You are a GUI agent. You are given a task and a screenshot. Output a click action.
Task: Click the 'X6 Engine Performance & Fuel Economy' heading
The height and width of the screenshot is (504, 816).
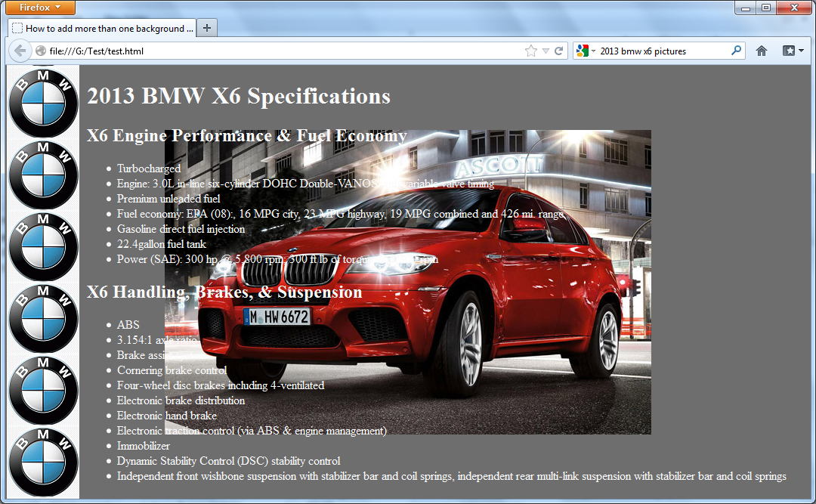point(246,135)
